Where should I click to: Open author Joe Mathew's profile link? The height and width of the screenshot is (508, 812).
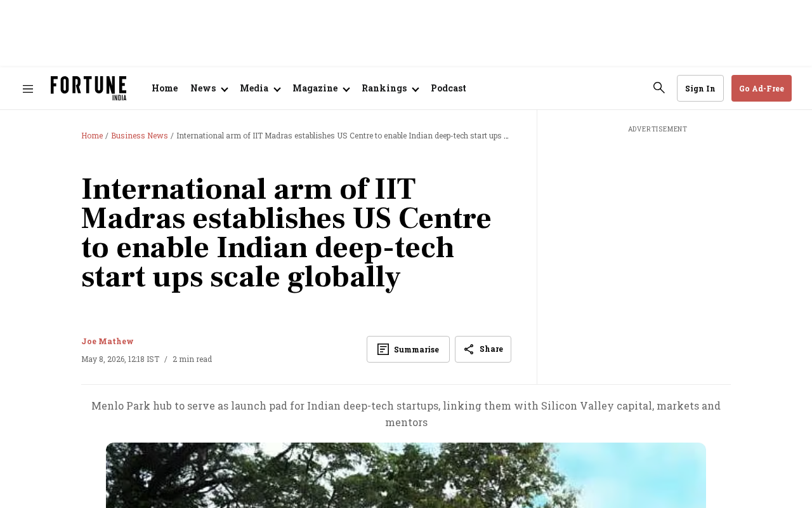[107, 341]
